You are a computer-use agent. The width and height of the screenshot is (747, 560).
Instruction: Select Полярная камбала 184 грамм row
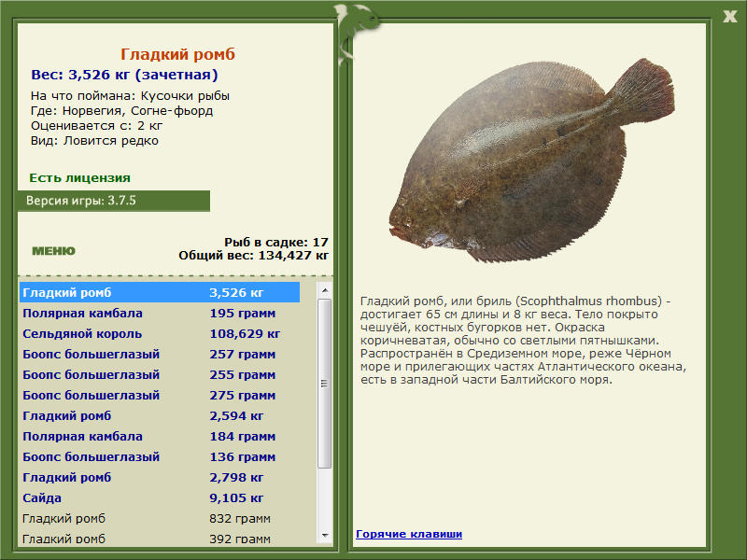point(160,436)
